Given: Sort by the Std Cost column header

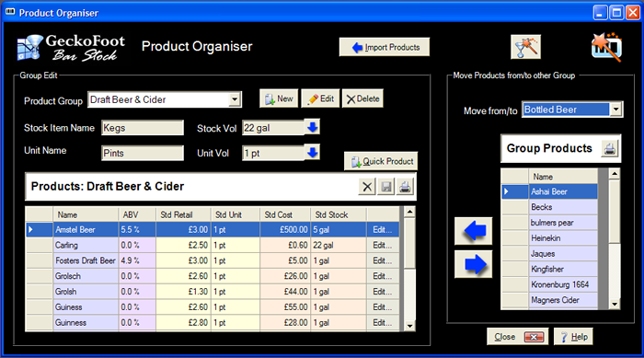Looking at the screenshot, I should tap(285, 214).
